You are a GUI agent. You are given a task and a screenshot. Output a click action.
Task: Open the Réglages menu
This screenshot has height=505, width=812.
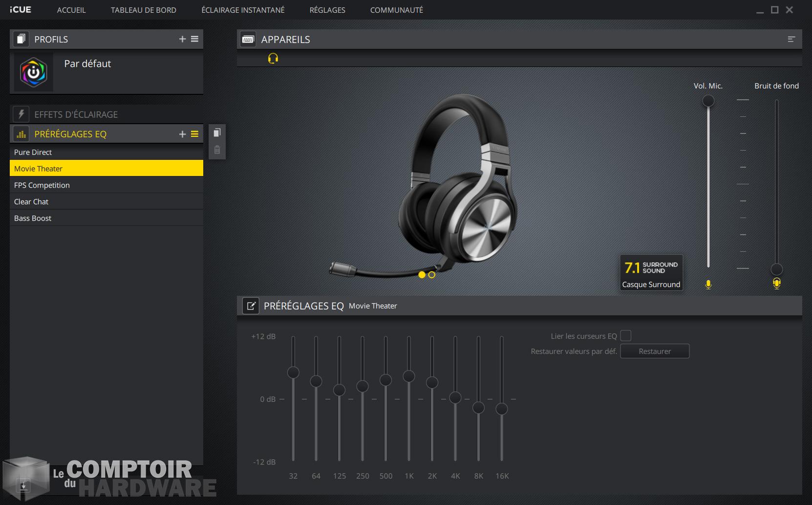click(x=327, y=10)
